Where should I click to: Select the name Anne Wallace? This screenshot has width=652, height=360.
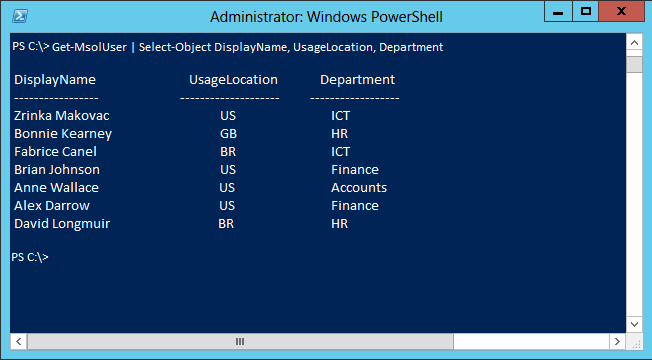coord(57,187)
